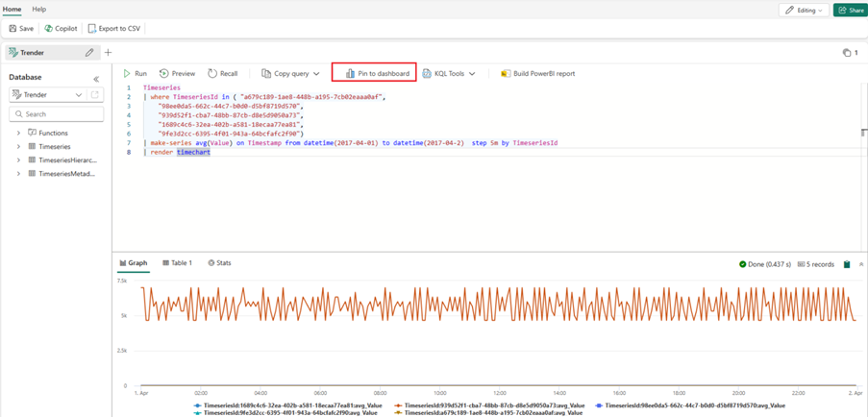868x417 pixels.
Task: Open the KQL Tools dropdown
Action: coord(449,73)
